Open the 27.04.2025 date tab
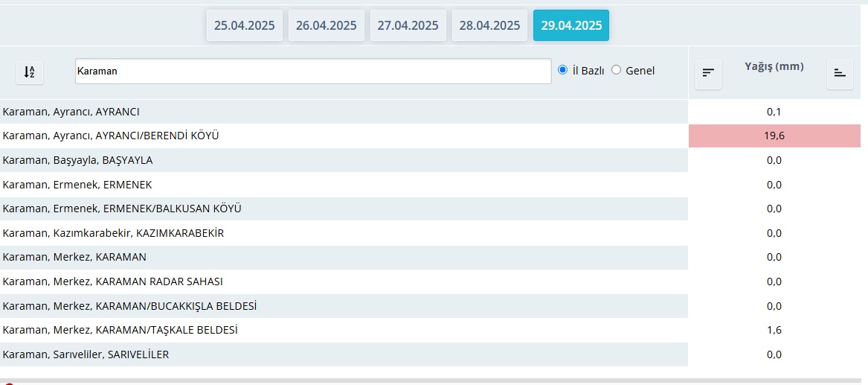Viewport: 868px width, 385px height. point(408,25)
